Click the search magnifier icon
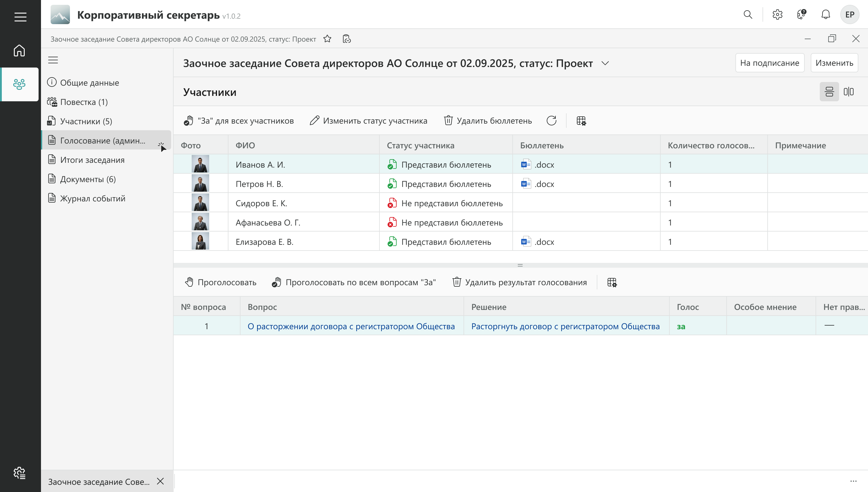The height and width of the screenshot is (492, 868). pos(748,14)
